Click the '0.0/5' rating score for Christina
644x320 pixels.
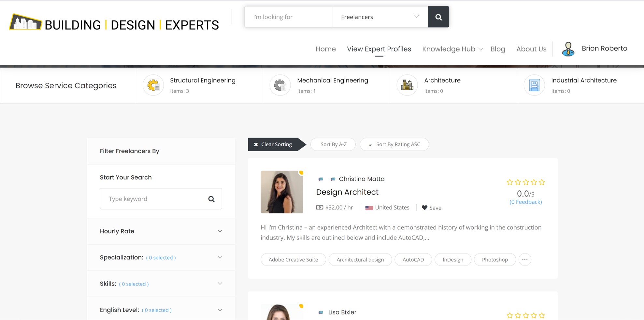[526, 194]
